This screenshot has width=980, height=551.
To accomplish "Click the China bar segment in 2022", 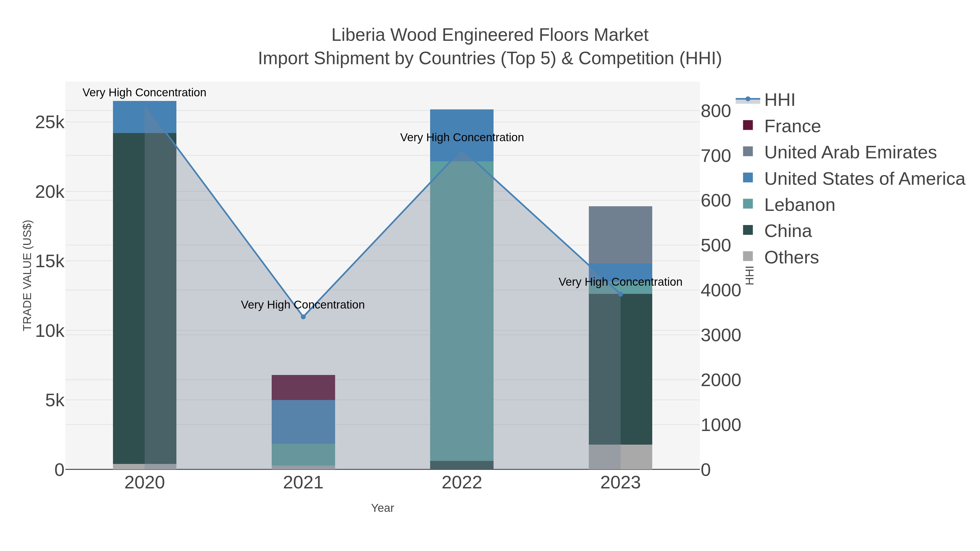I will tap(462, 465).
